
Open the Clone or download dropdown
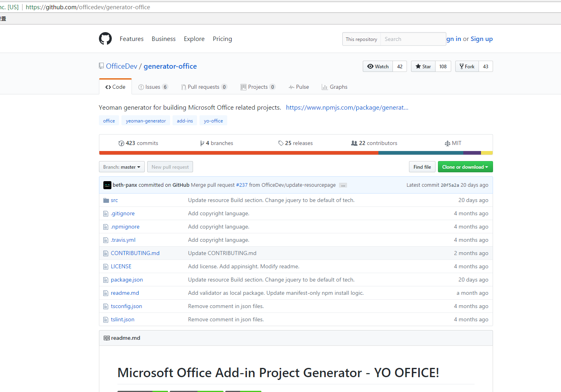point(465,167)
